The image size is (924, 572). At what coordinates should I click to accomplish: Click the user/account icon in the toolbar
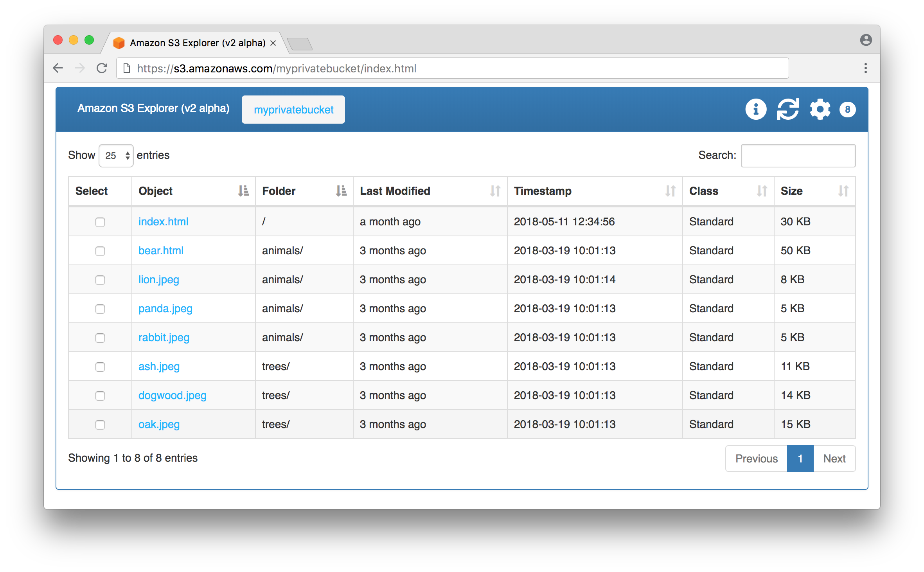coord(865,40)
